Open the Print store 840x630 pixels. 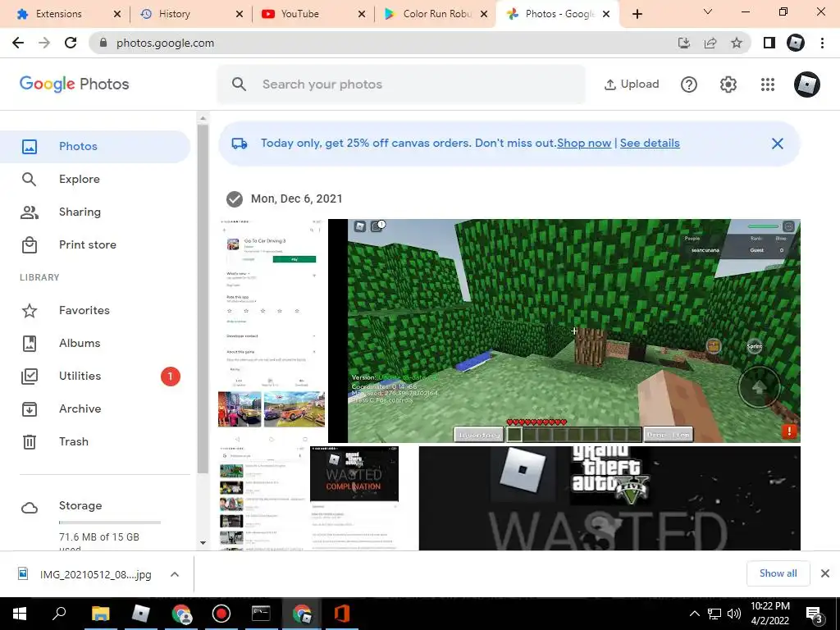point(95,244)
